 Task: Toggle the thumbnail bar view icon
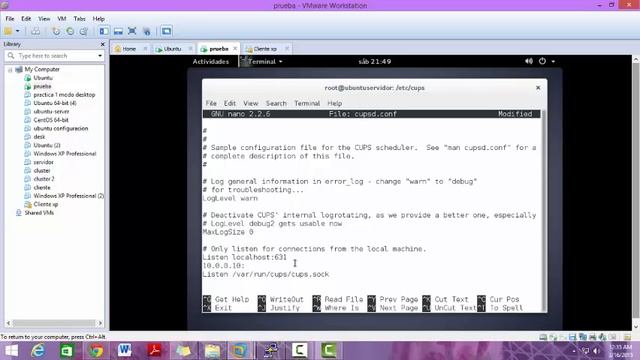pos(118,31)
